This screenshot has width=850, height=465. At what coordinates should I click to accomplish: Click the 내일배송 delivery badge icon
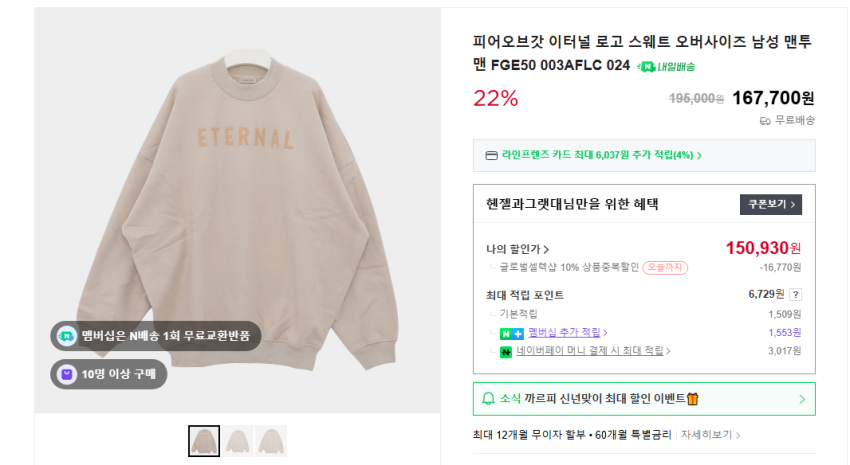(x=646, y=66)
